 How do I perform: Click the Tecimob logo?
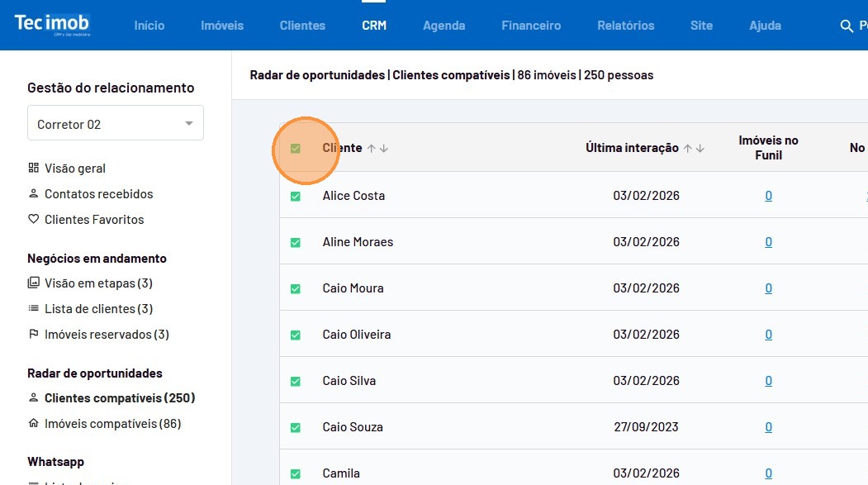[x=52, y=24]
